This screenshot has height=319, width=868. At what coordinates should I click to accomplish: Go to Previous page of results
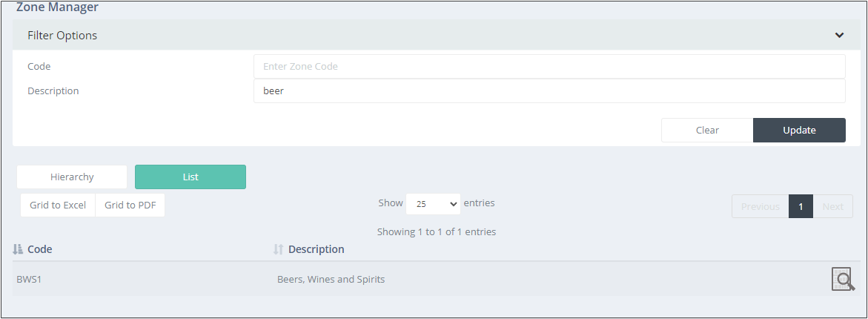tap(760, 206)
